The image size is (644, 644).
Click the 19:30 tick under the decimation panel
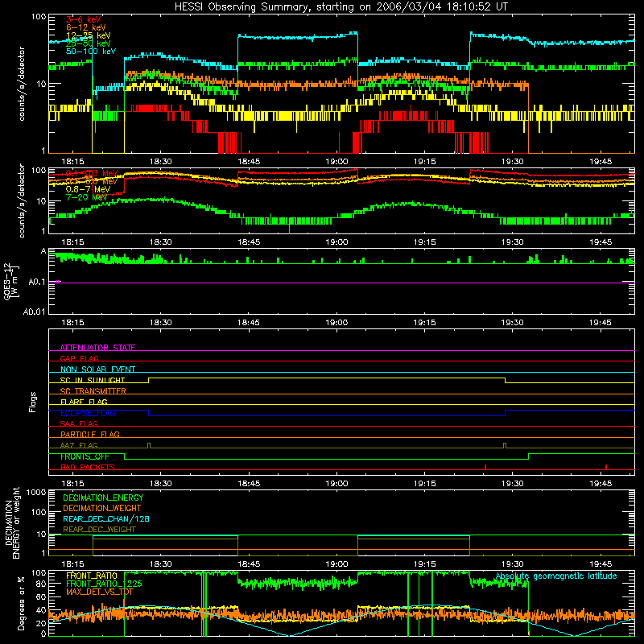coord(513,564)
